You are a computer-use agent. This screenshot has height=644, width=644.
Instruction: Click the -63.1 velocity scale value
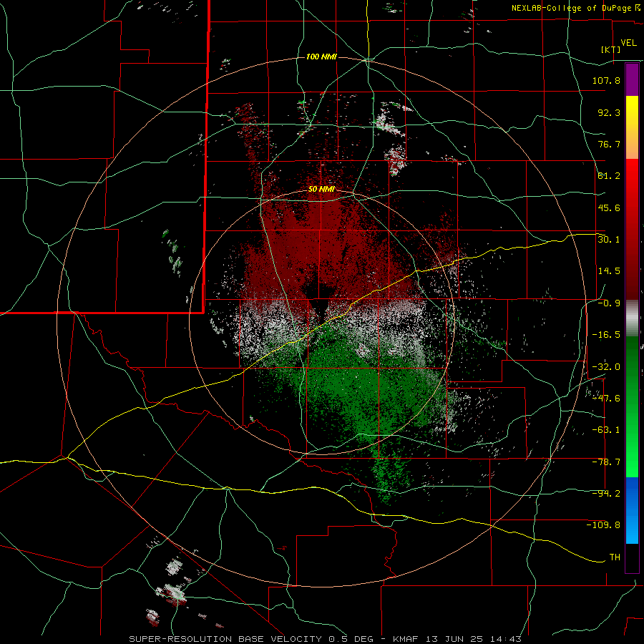click(606, 430)
